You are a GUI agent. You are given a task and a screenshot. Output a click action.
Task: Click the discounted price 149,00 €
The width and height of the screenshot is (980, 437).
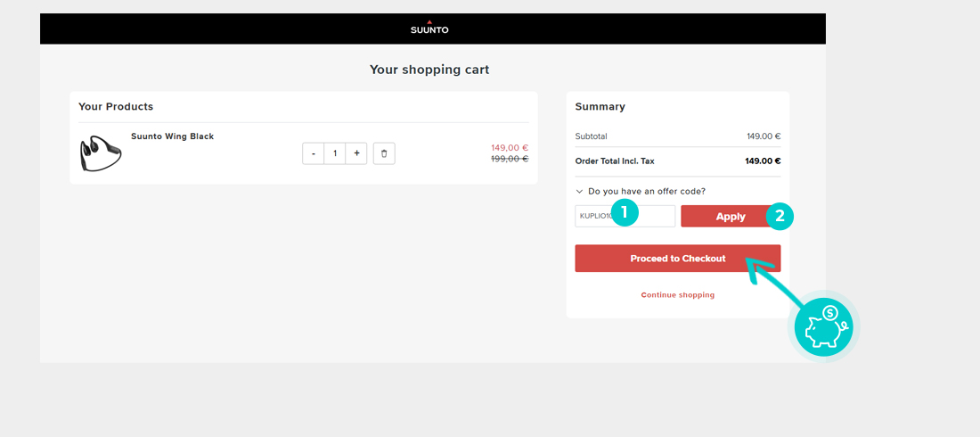[x=510, y=148]
